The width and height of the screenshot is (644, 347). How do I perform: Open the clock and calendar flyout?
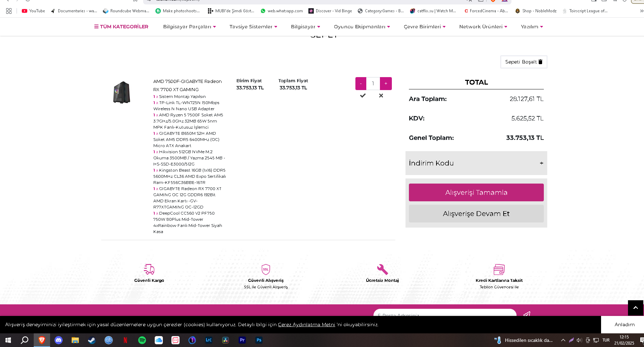(x=624, y=340)
